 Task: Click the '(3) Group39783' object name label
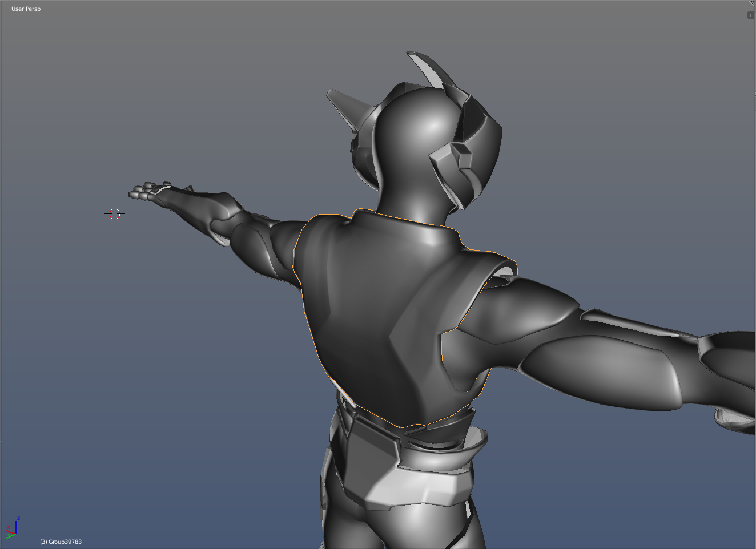pos(61,542)
